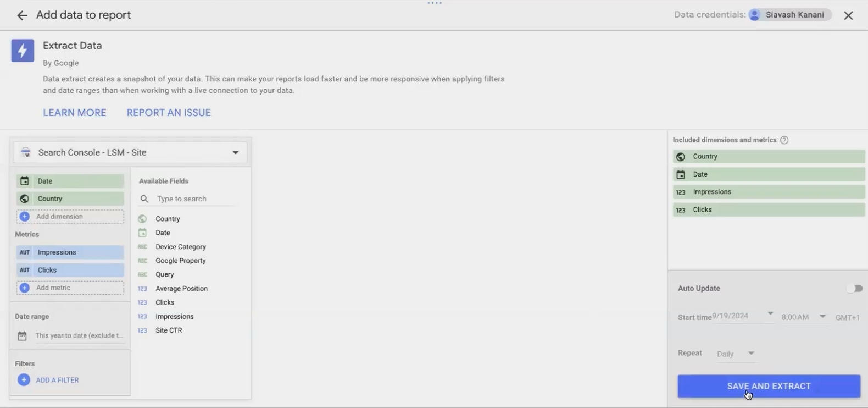The image size is (868, 408).
Task: Select Clicks in Available Fields list
Action: [165, 302]
